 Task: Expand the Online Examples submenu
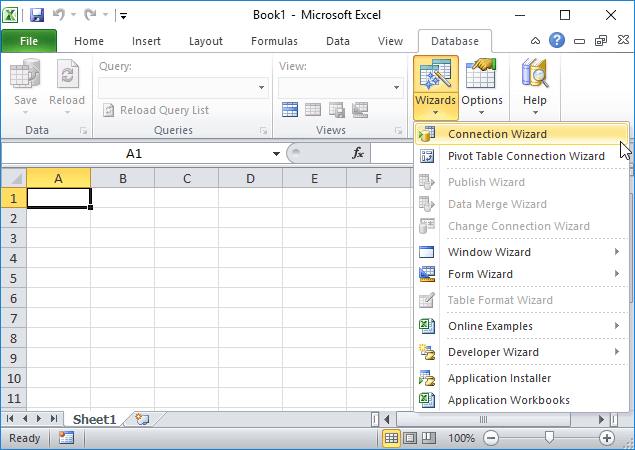click(x=522, y=326)
